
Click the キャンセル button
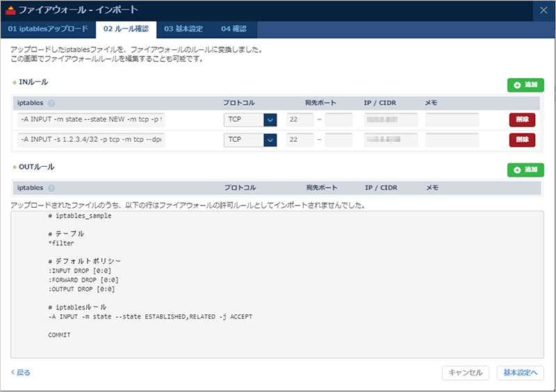pyautogui.click(x=465, y=373)
